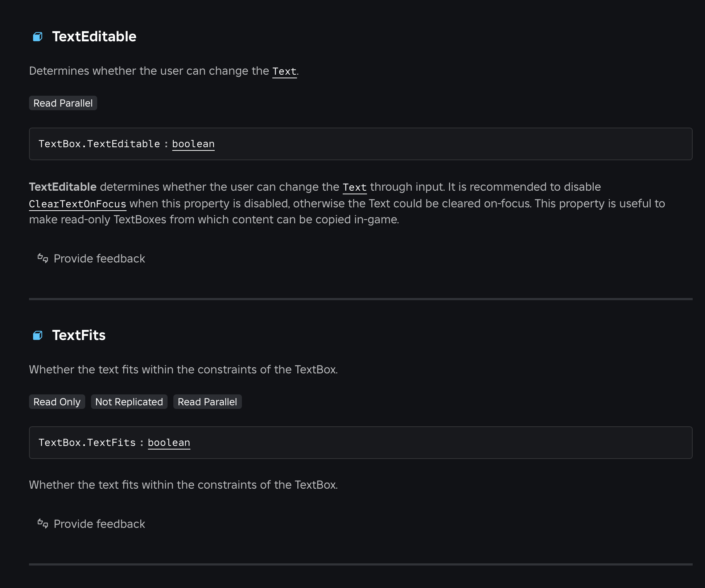Click the Not Replicated tag
This screenshot has width=705, height=588.
point(129,402)
